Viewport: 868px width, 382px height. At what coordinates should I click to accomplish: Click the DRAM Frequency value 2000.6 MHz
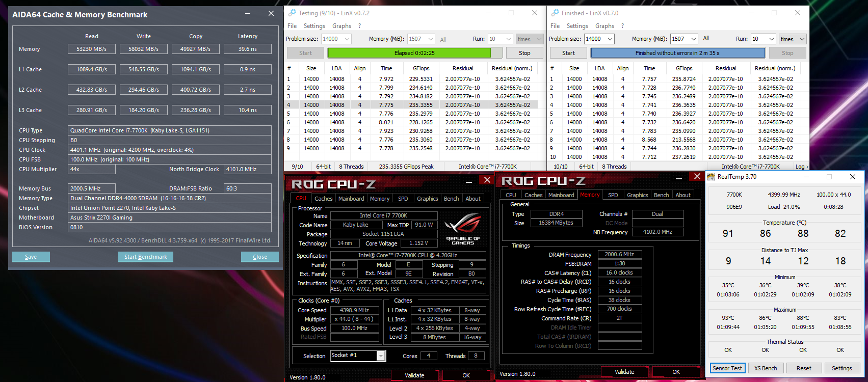tap(619, 254)
